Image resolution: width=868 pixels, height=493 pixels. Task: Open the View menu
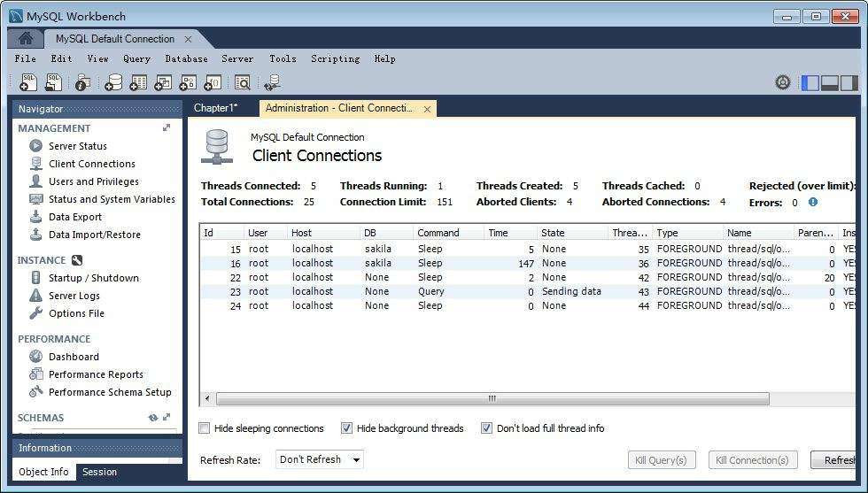tap(97, 58)
